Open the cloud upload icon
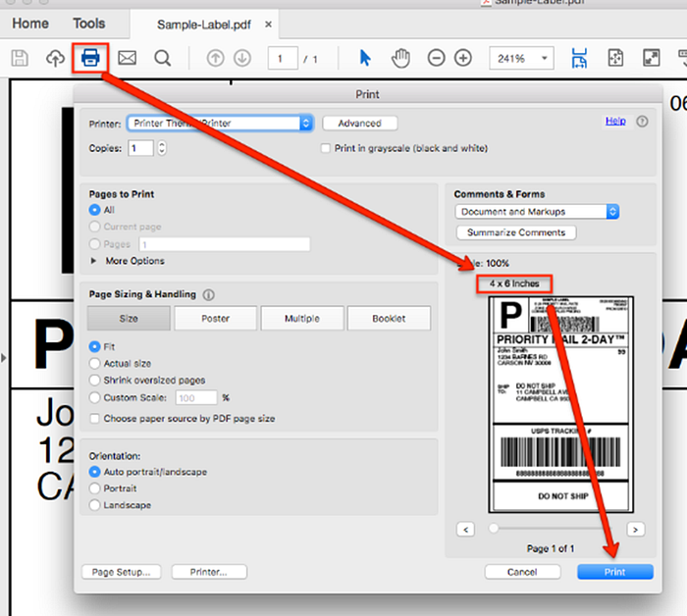This screenshot has height=616, width=687. click(55, 58)
